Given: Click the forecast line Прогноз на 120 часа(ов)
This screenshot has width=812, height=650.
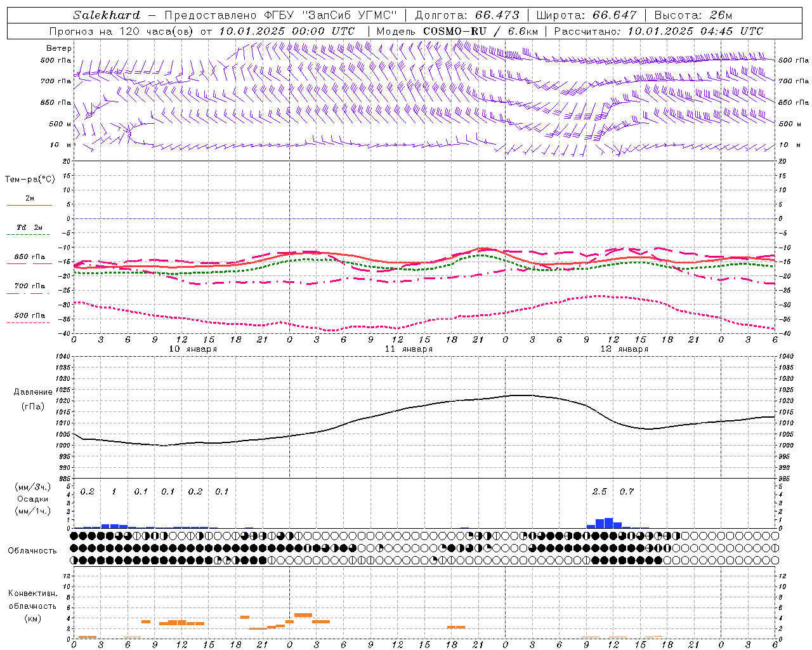Looking at the screenshot, I should [122, 31].
